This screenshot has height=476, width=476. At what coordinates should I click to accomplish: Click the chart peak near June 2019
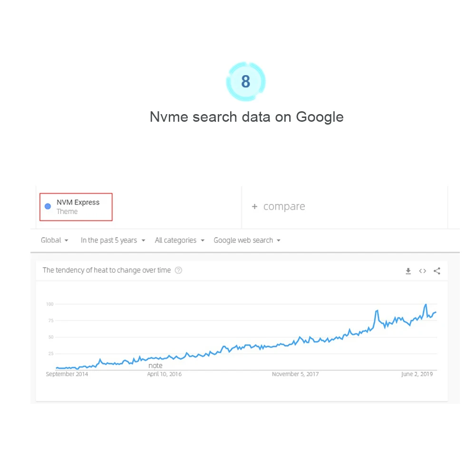[426, 304]
